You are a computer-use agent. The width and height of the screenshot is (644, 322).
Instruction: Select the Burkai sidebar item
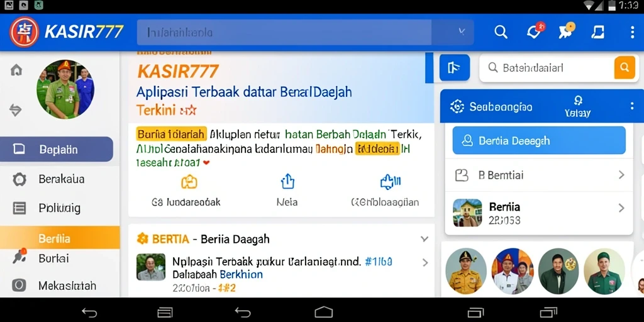60,258
